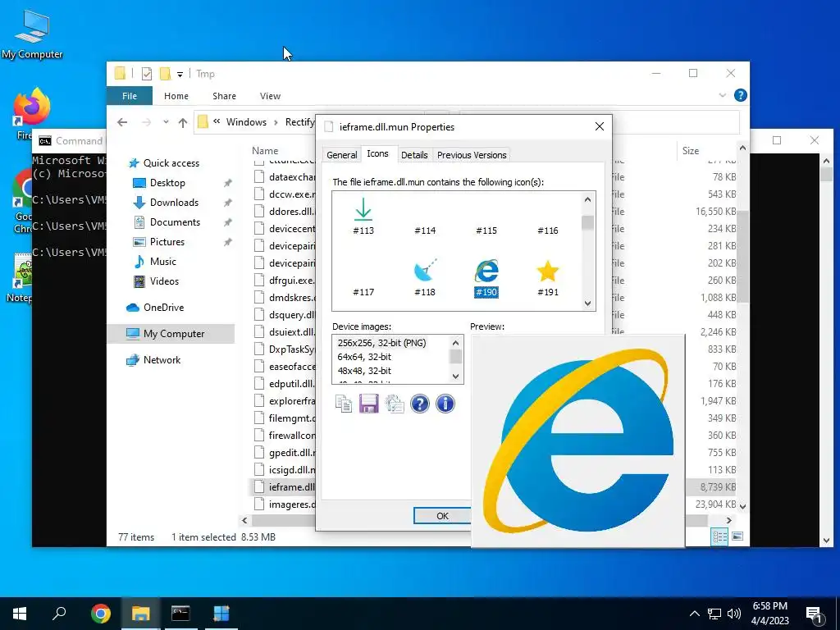This screenshot has width=840, height=630.
Task: Click the export icons button beside save
Action: click(395, 404)
